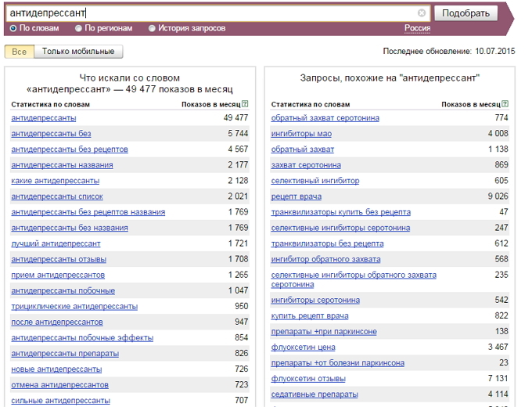Open the 'после антидепрессантов' link
532x407 pixels.
coord(57,322)
